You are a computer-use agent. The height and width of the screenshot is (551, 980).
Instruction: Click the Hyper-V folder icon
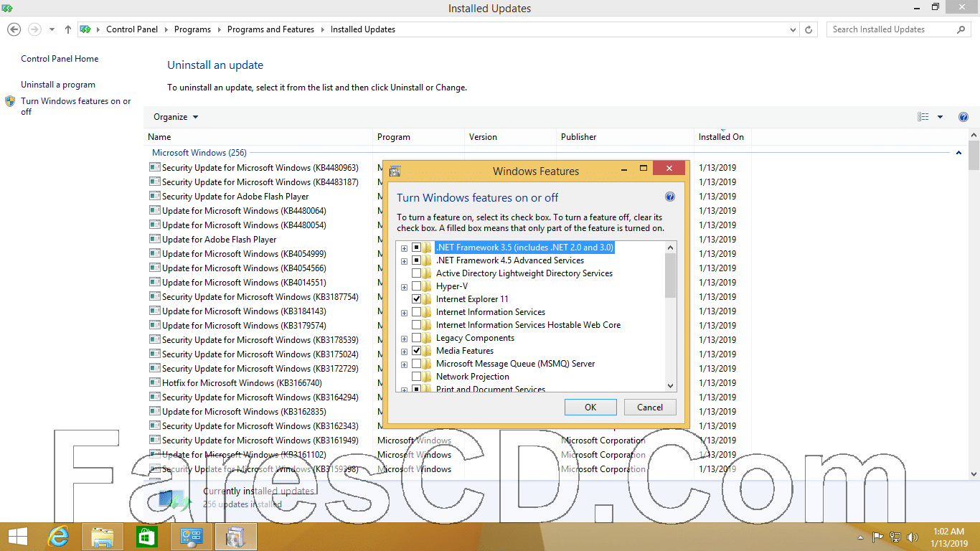click(427, 286)
